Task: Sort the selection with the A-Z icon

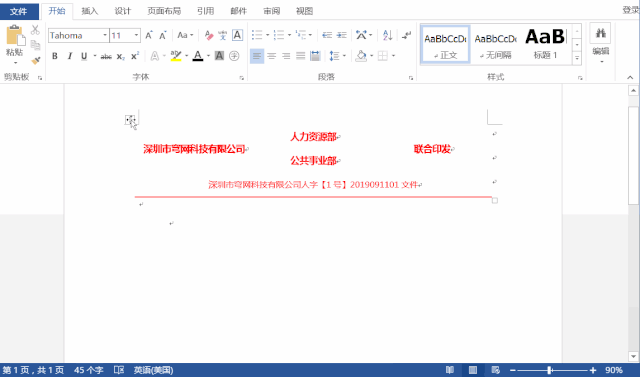Action: pos(387,35)
